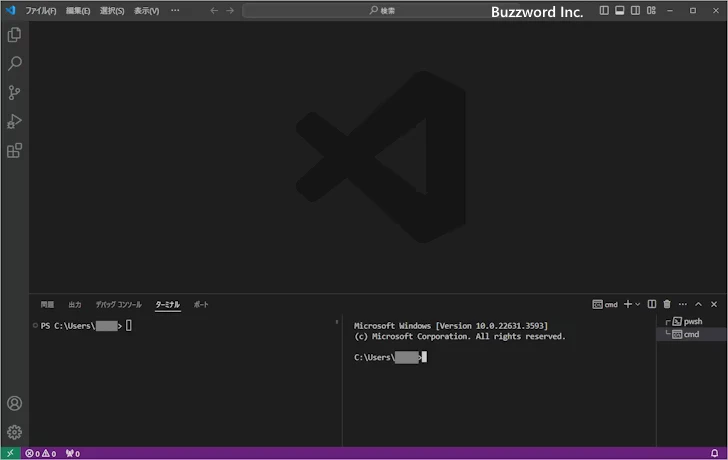Click the Accounts icon

pos(14,404)
